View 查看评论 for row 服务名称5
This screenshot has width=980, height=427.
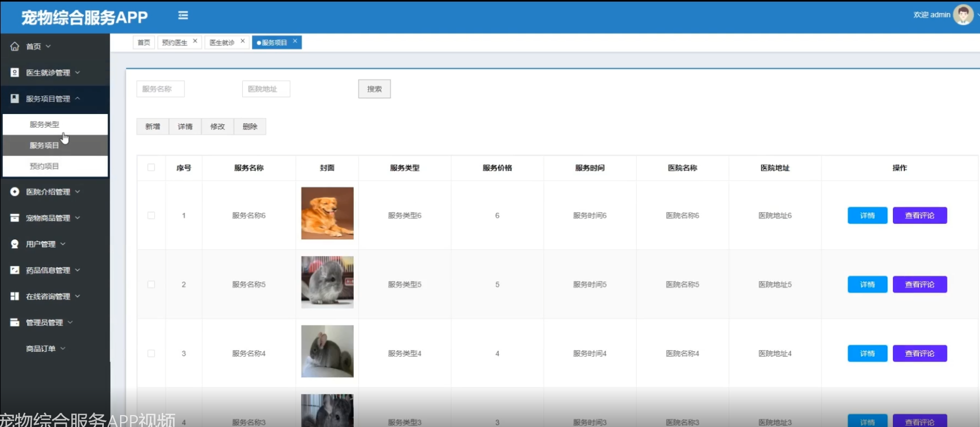click(x=919, y=284)
